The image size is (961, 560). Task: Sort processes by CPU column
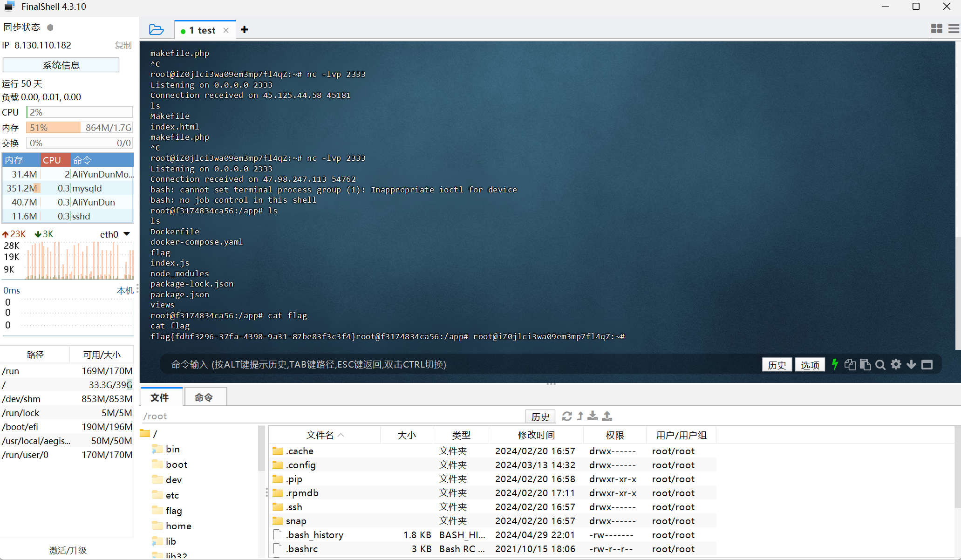[x=55, y=160]
